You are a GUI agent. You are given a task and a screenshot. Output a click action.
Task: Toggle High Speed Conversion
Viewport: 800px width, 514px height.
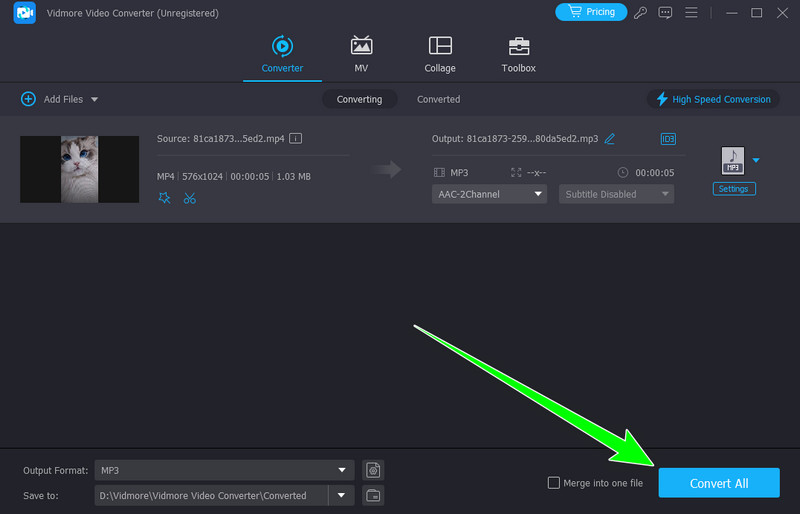coord(713,99)
